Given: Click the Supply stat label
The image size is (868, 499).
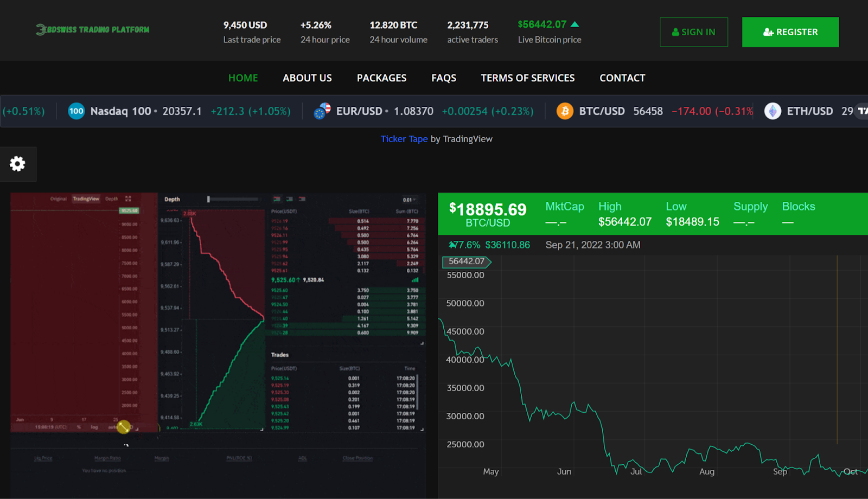Looking at the screenshot, I should coord(751,207).
